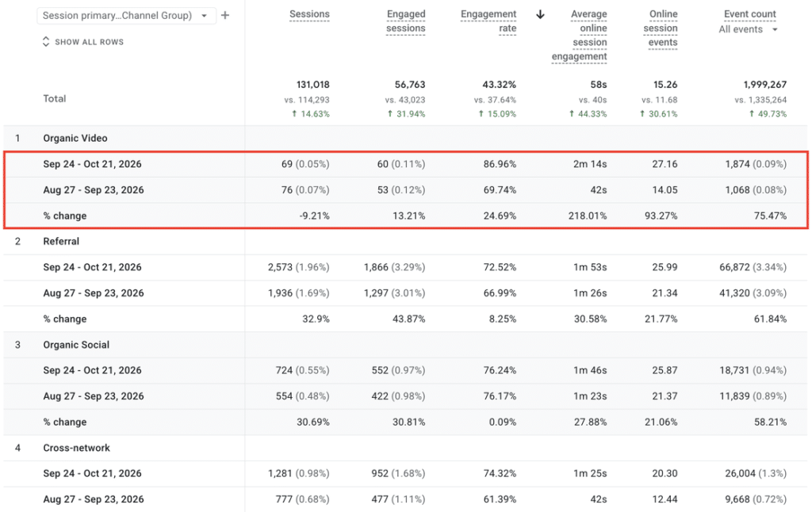Click Organic Social % change 0.09%
This screenshot has width=812, height=512.
pos(502,422)
